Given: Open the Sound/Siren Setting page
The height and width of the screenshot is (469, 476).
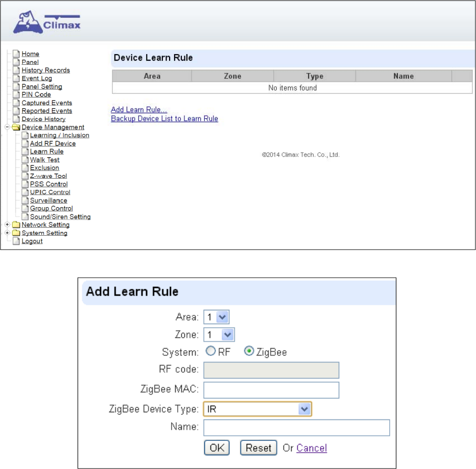Looking at the screenshot, I should (x=60, y=216).
